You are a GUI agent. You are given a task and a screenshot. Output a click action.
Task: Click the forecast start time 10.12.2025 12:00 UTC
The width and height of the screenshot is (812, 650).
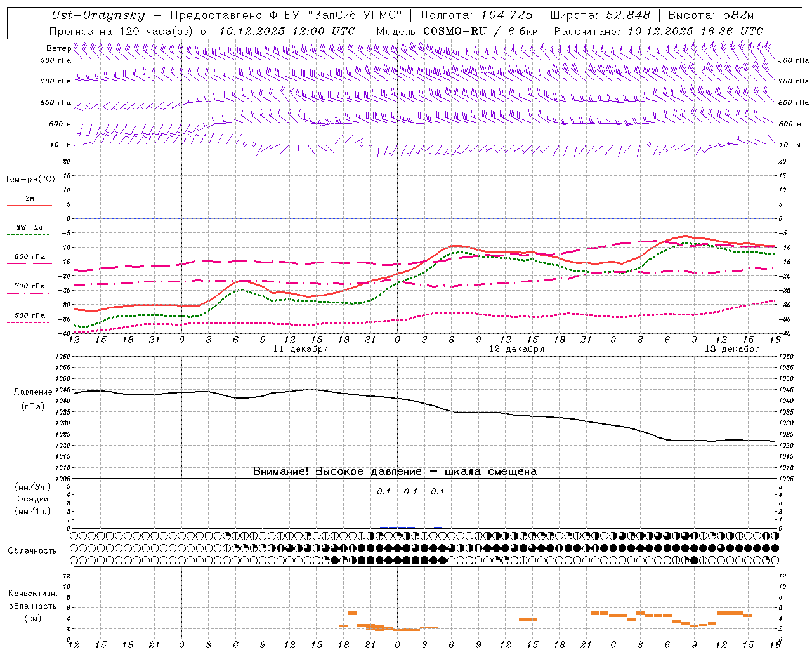coord(287,30)
